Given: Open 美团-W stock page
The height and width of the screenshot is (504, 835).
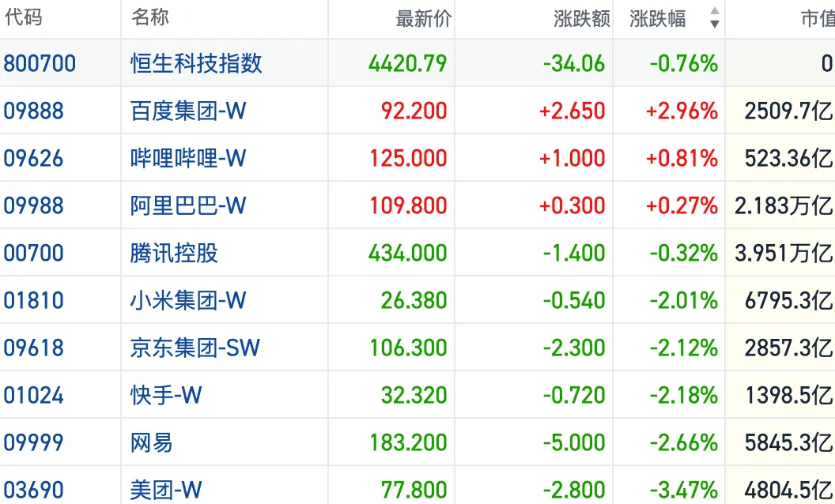Looking at the screenshot, I should 166,490.
